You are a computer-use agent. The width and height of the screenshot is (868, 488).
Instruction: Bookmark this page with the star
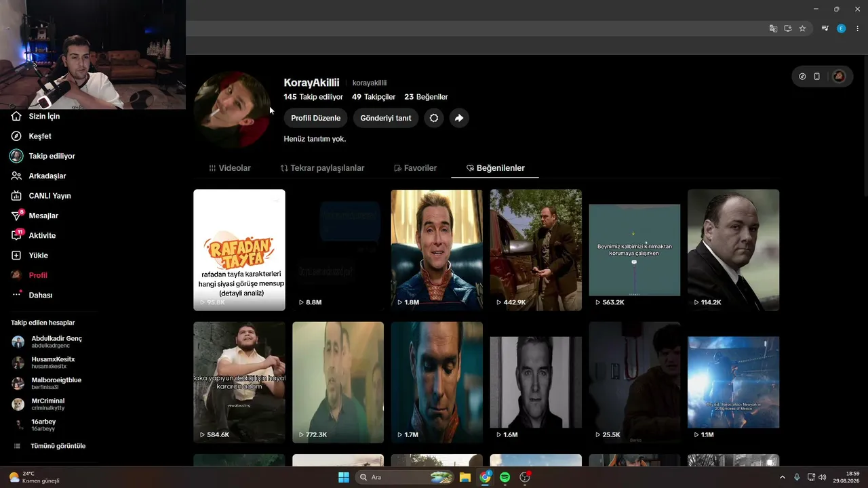[802, 28]
